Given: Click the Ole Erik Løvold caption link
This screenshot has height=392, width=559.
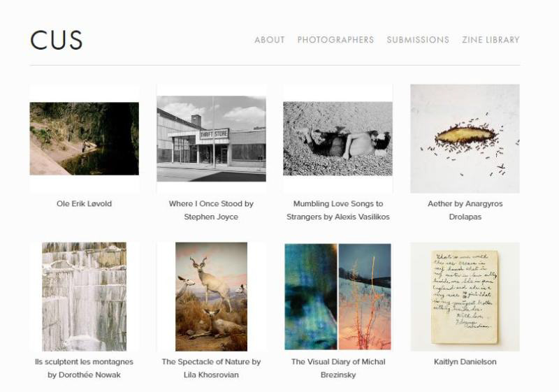Looking at the screenshot, I should [84, 204].
